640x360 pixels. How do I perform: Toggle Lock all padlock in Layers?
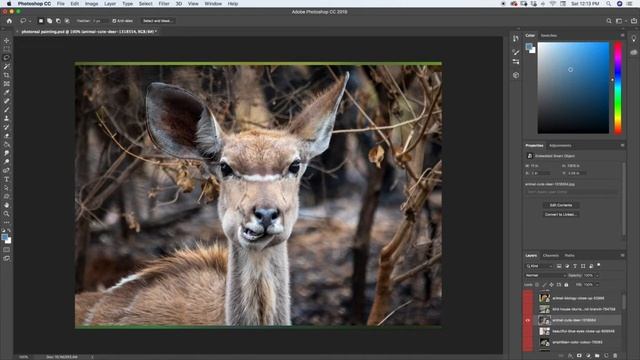[x=566, y=285]
